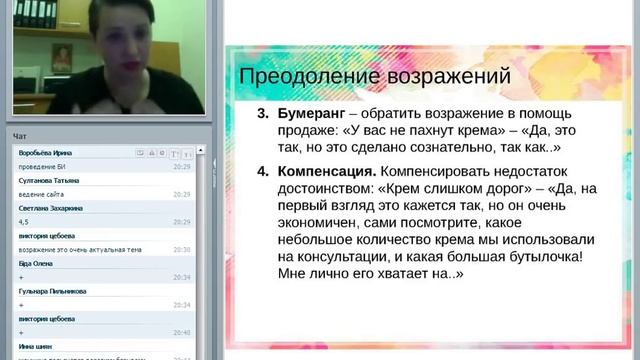Select chat message '4,5'

click(x=23, y=222)
